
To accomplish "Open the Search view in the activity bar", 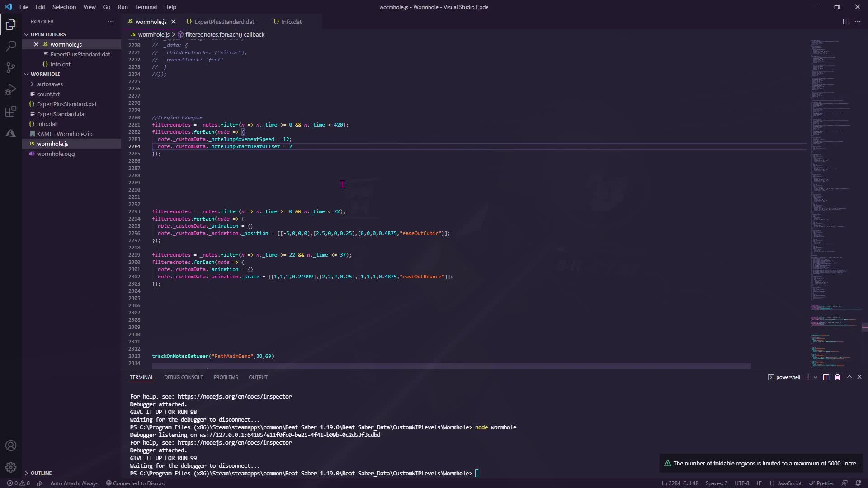I will (10, 46).
